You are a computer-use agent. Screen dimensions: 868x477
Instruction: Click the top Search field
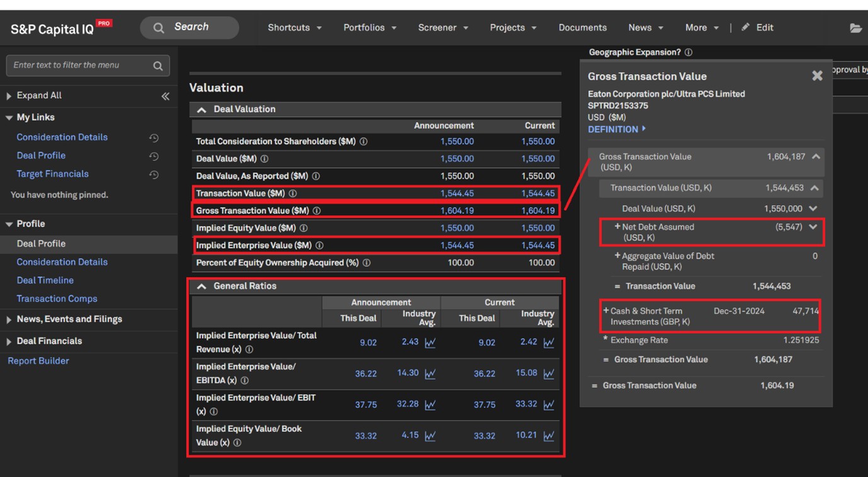coord(190,27)
